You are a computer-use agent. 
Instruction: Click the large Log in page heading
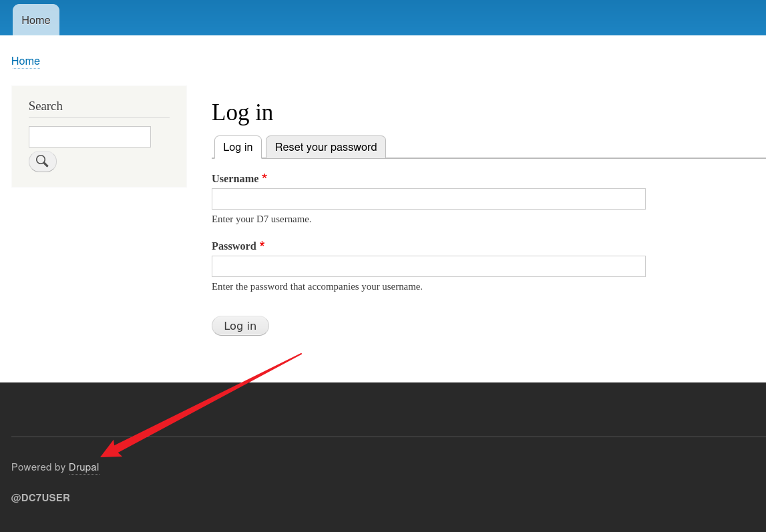point(242,112)
